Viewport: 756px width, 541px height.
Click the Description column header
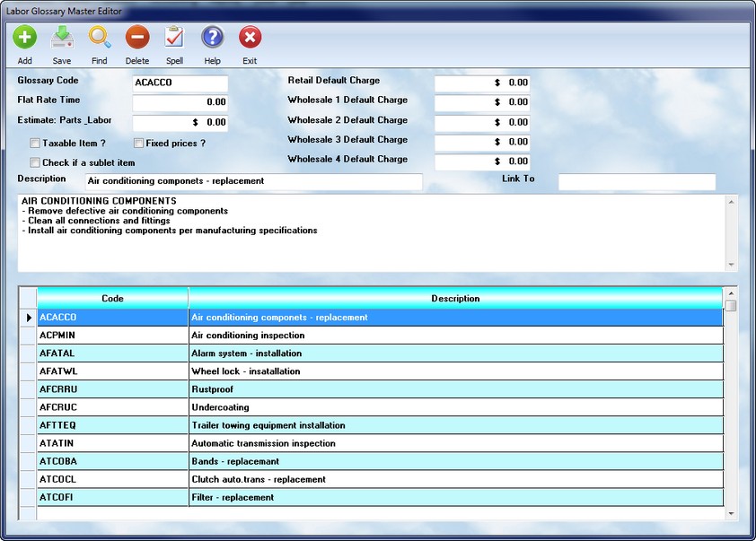[x=455, y=299]
